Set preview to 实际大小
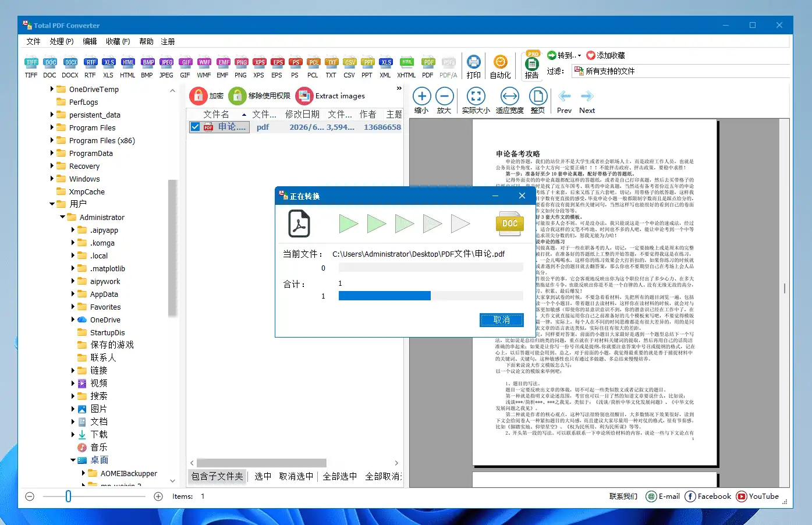The height and width of the screenshot is (525, 812). point(476,101)
